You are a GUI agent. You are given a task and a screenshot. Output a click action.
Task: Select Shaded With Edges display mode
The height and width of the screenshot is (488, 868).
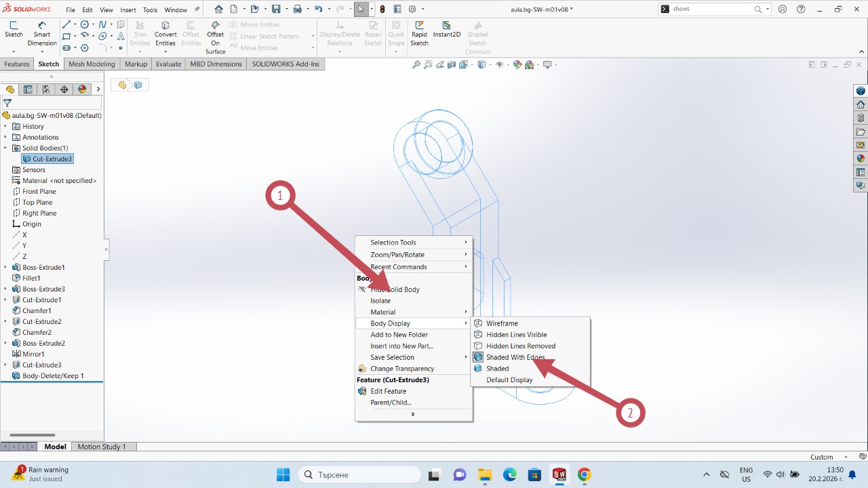point(515,357)
